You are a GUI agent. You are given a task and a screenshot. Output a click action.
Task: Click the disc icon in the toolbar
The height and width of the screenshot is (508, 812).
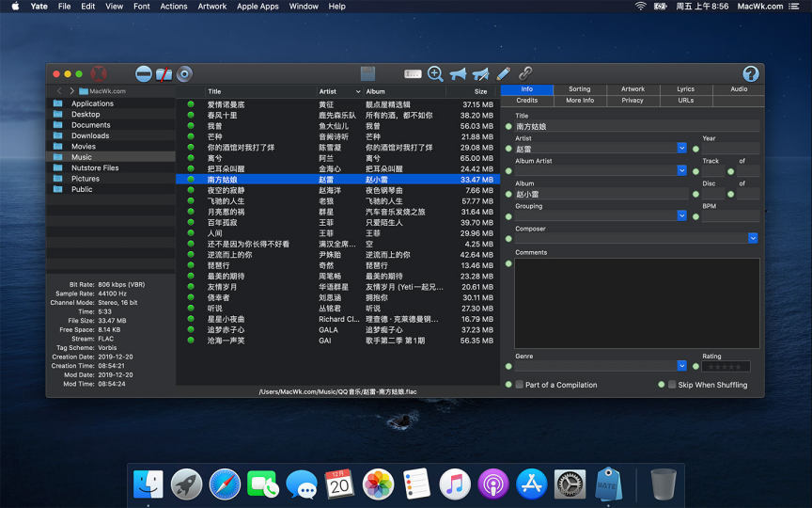point(184,73)
